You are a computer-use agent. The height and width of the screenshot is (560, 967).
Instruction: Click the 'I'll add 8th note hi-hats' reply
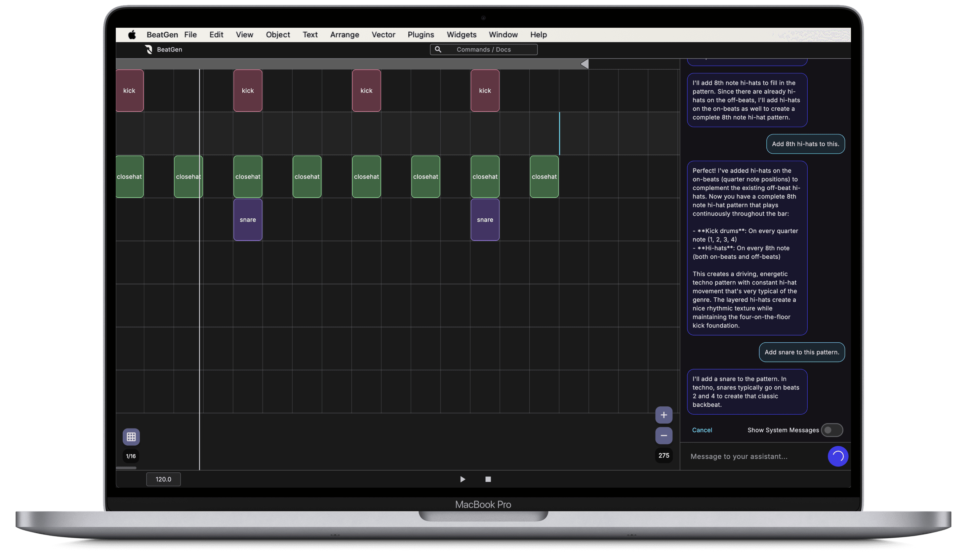(x=747, y=100)
